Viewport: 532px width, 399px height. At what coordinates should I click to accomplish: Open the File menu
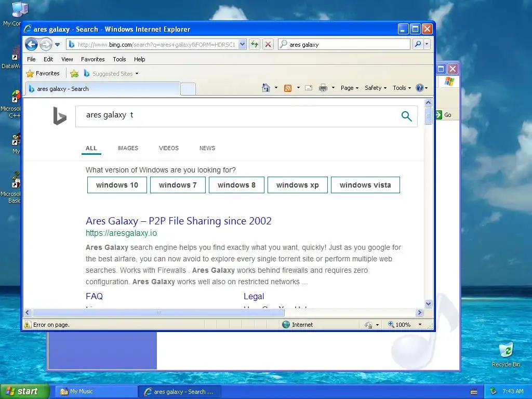[x=31, y=59]
